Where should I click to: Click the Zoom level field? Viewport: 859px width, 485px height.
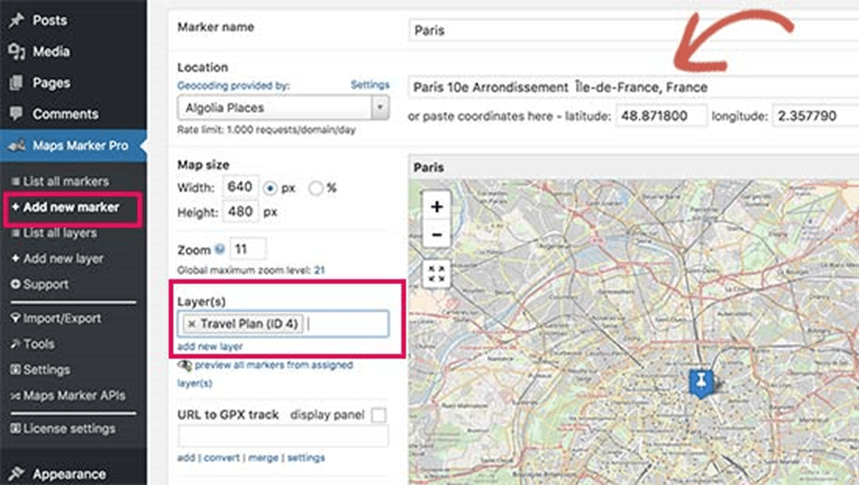click(x=248, y=249)
